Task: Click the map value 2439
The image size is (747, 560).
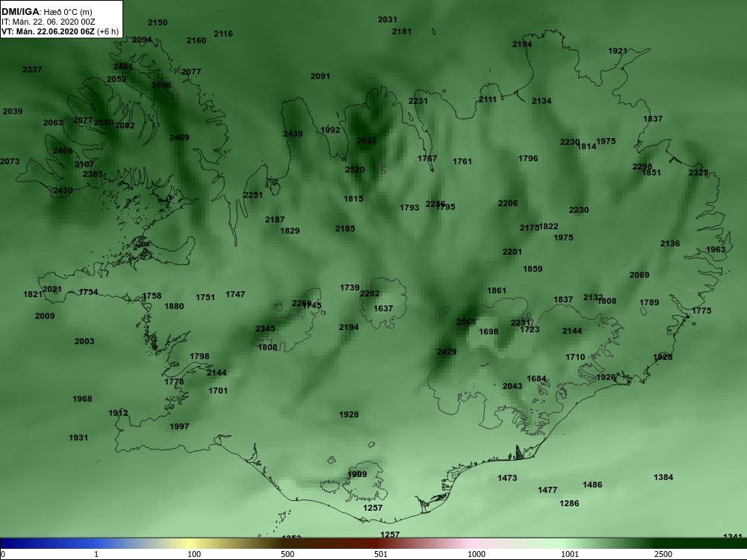Action: [293, 134]
